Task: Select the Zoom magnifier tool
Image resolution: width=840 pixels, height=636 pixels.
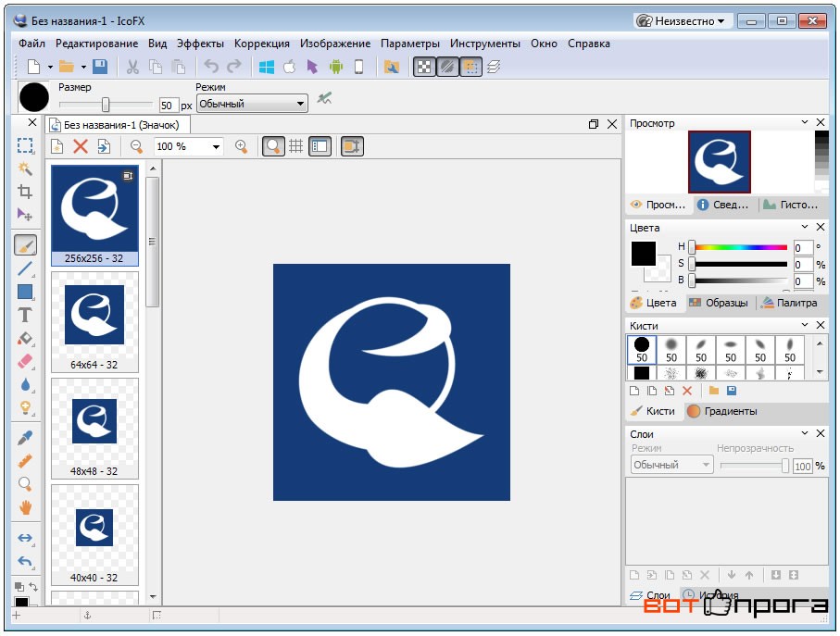Action: [x=25, y=484]
